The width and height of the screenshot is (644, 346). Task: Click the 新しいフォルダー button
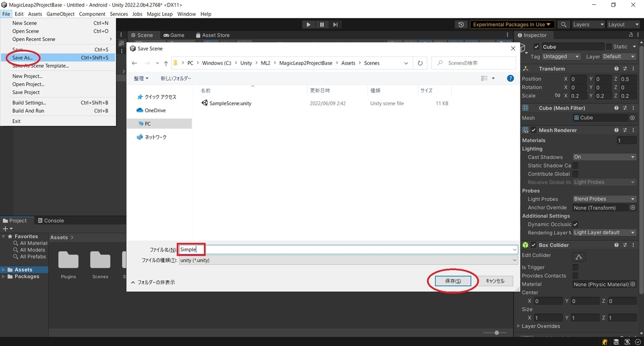point(175,78)
